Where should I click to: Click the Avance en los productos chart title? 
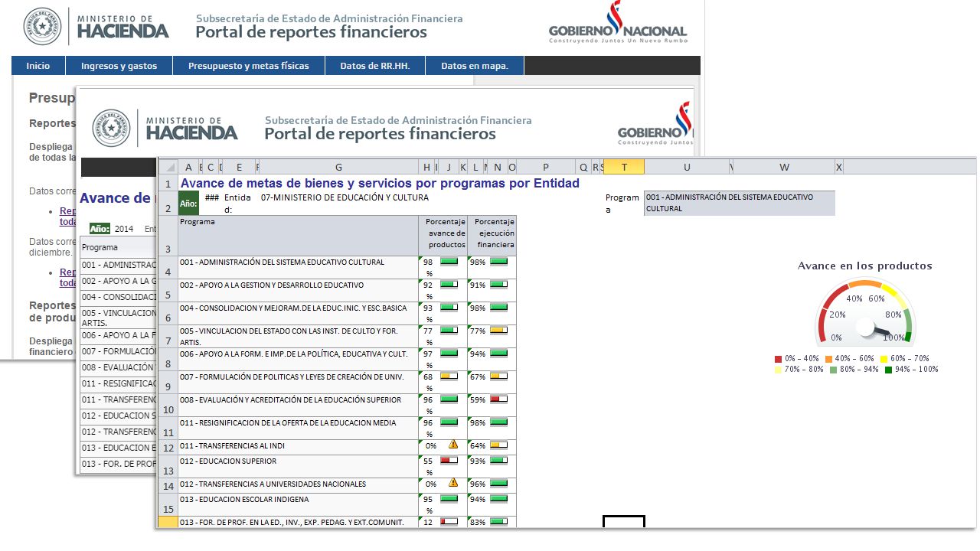coord(865,266)
